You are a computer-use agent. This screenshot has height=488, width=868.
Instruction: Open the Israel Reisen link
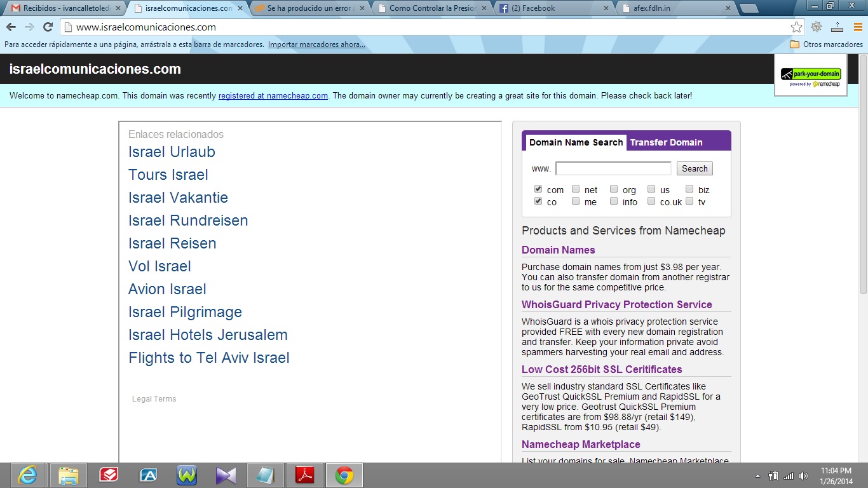(x=172, y=243)
